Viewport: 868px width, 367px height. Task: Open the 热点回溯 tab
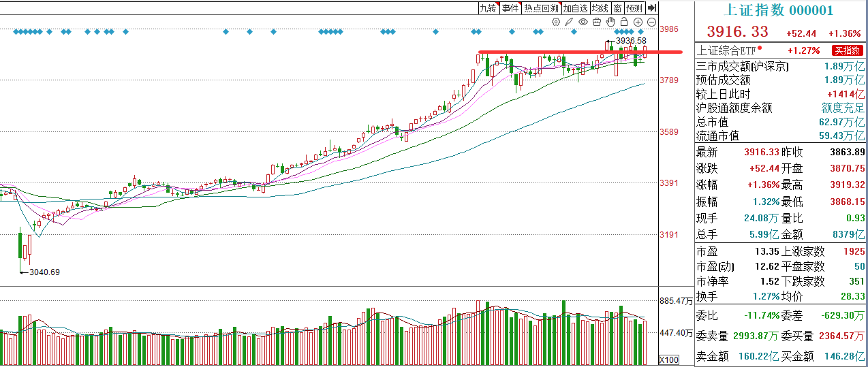[x=542, y=8]
